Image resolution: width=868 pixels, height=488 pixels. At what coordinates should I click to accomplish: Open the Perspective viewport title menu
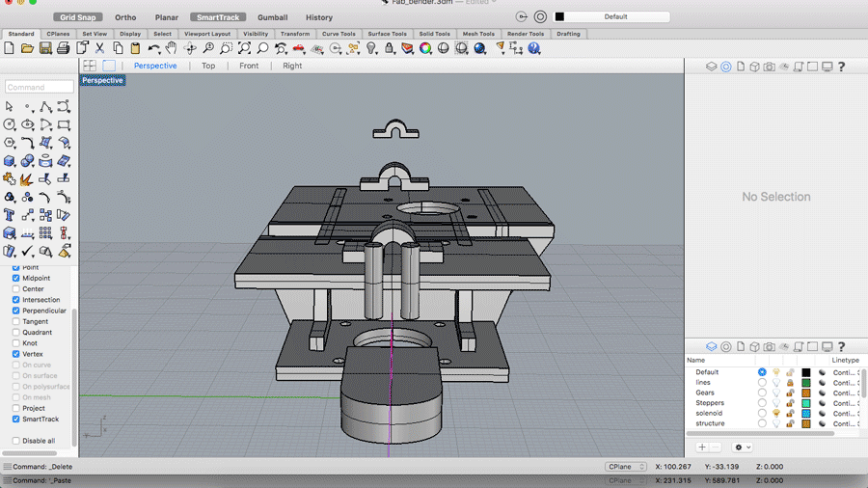pyautogui.click(x=102, y=80)
